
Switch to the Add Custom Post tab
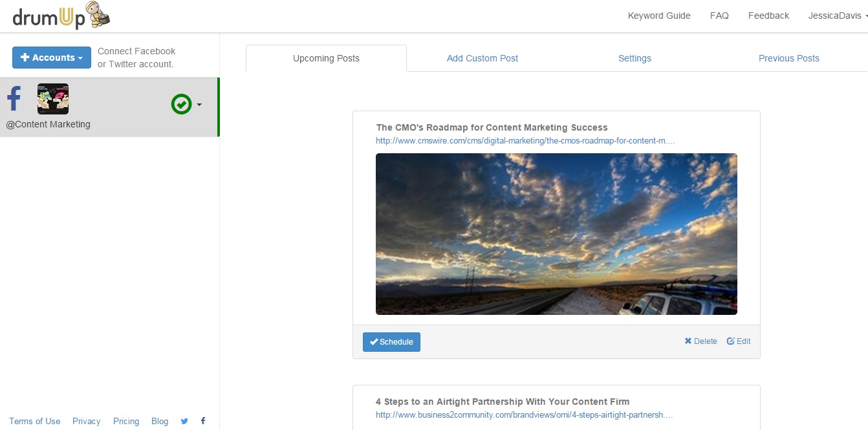pyautogui.click(x=483, y=58)
